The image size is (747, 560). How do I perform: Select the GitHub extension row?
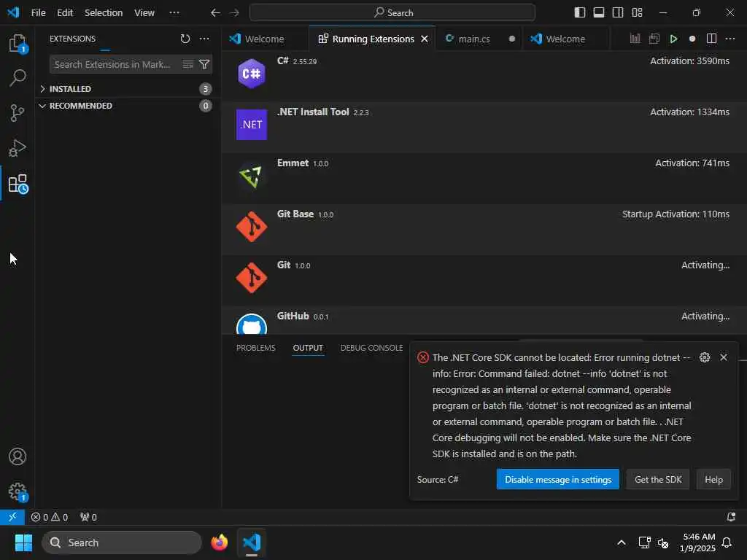(x=484, y=320)
